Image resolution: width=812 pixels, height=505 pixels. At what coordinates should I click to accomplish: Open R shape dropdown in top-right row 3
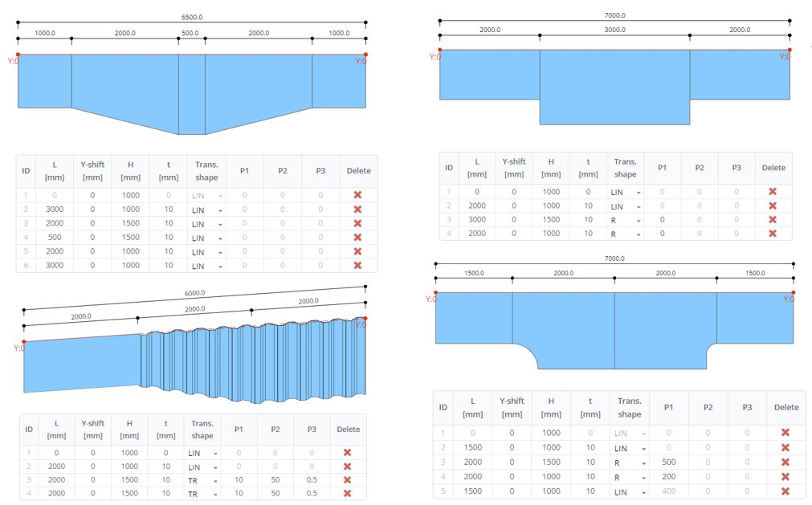click(x=625, y=220)
